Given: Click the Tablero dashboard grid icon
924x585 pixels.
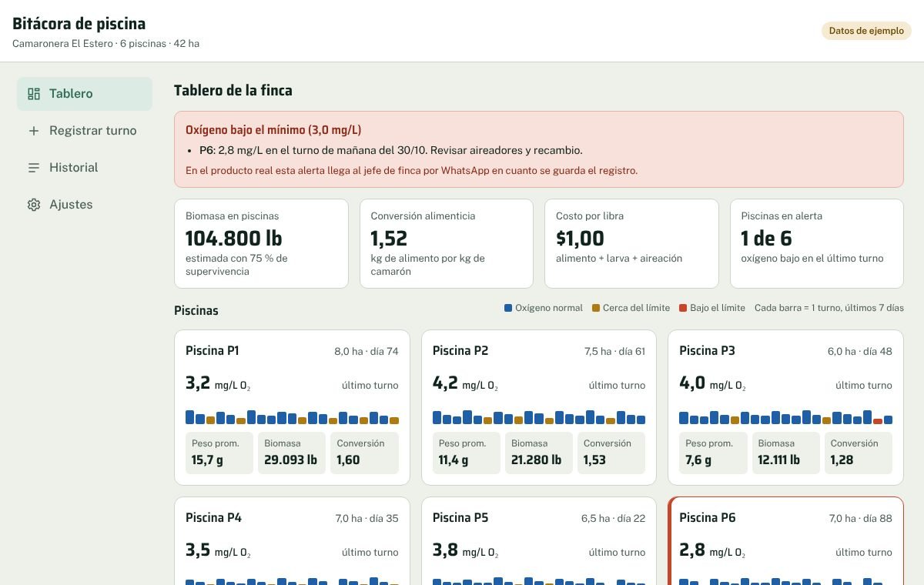Looking at the screenshot, I should tap(34, 94).
